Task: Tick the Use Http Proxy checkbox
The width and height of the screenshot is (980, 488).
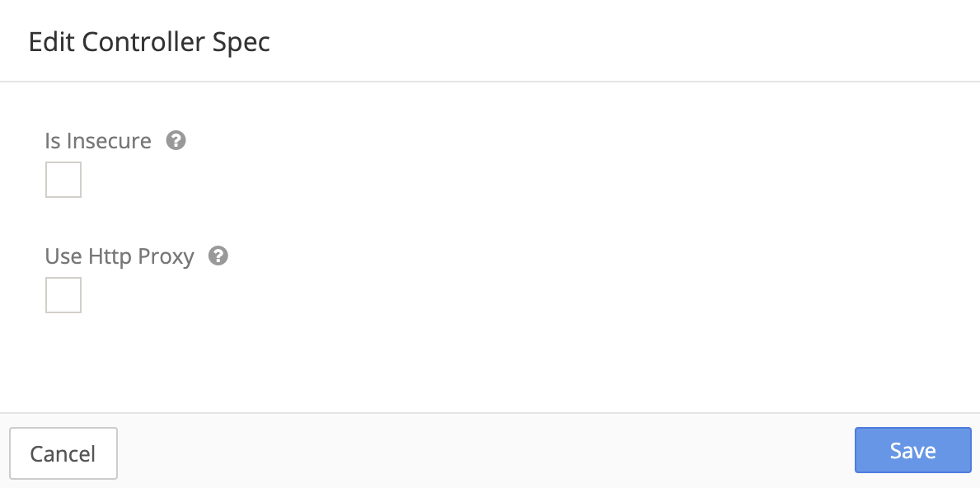Action: 63,295
